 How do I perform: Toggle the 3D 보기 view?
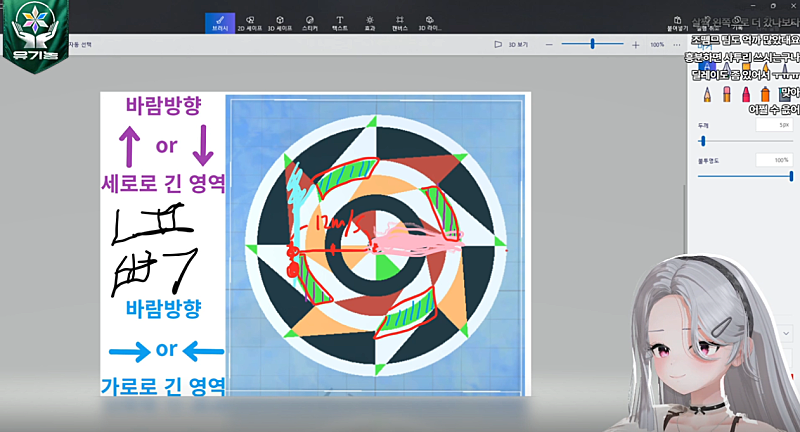pyautogui.click(x=511, y=45)
